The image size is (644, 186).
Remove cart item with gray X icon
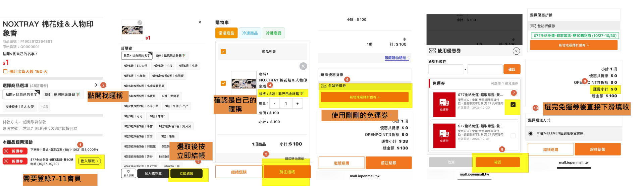pos(303,66)
